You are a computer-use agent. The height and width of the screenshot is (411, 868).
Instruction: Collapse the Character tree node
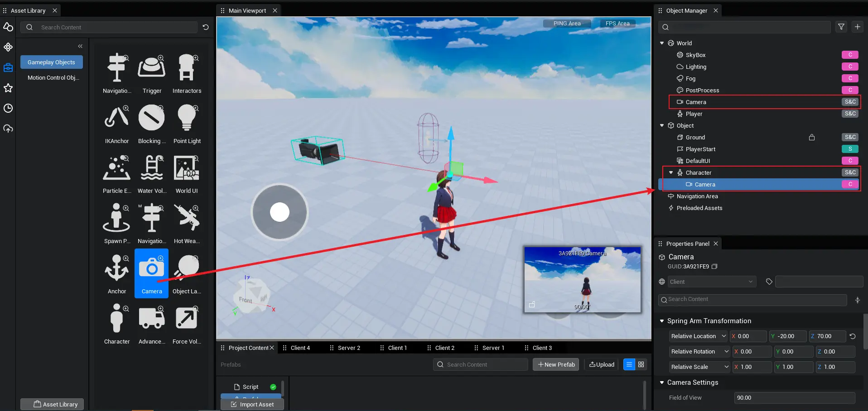point(671,172)
